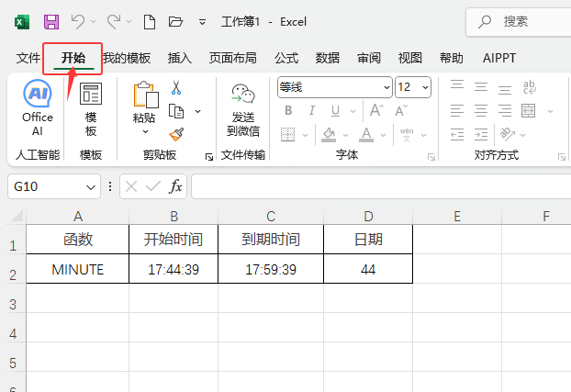Viewport: 571px width, 392px height.
Task: Launch the Office AI assistant
Action: (37, 107)
